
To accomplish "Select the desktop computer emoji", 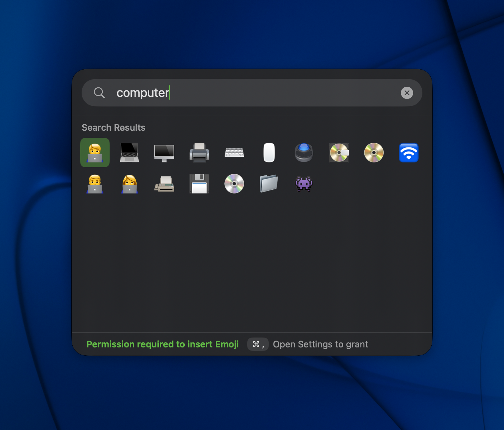I will pyautogui.click(x=165, y=153).
